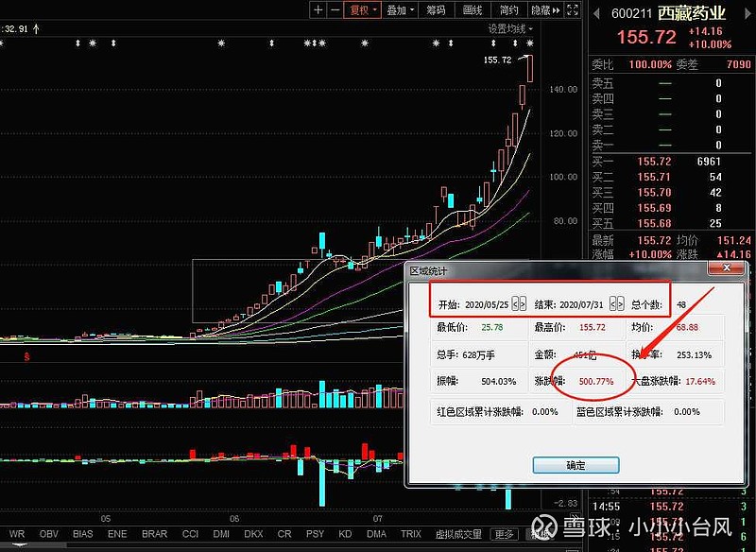
Task: Select the CCI indicator tab
Action: click(191, 534)
